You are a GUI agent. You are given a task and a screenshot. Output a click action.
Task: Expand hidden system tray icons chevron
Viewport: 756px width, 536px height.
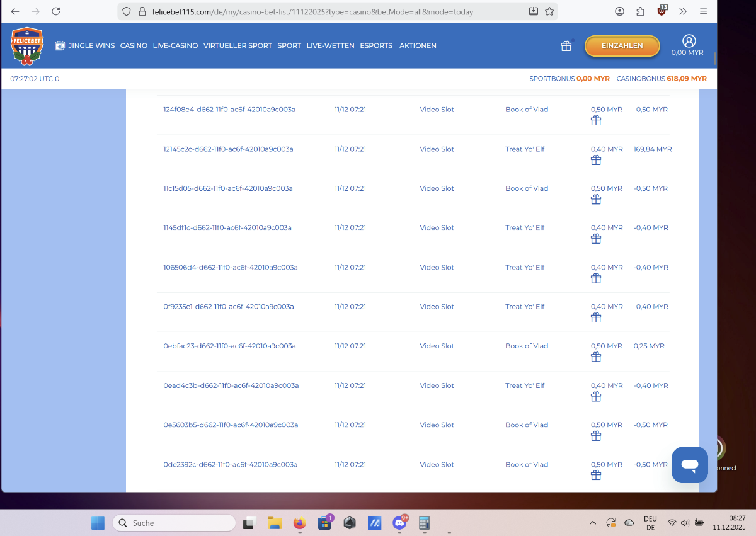pyautogui.click(x=593, y=523)
